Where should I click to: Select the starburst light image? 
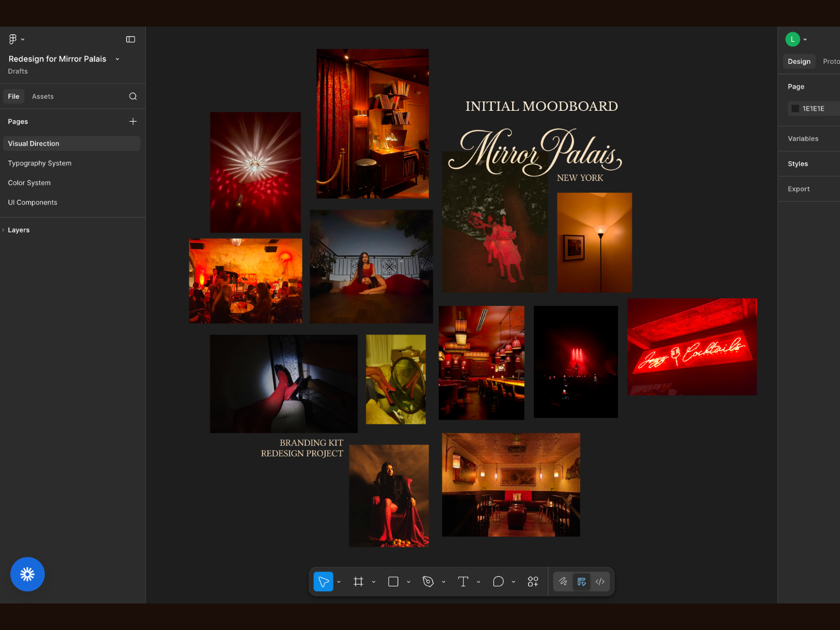click(x=255, y=172)
